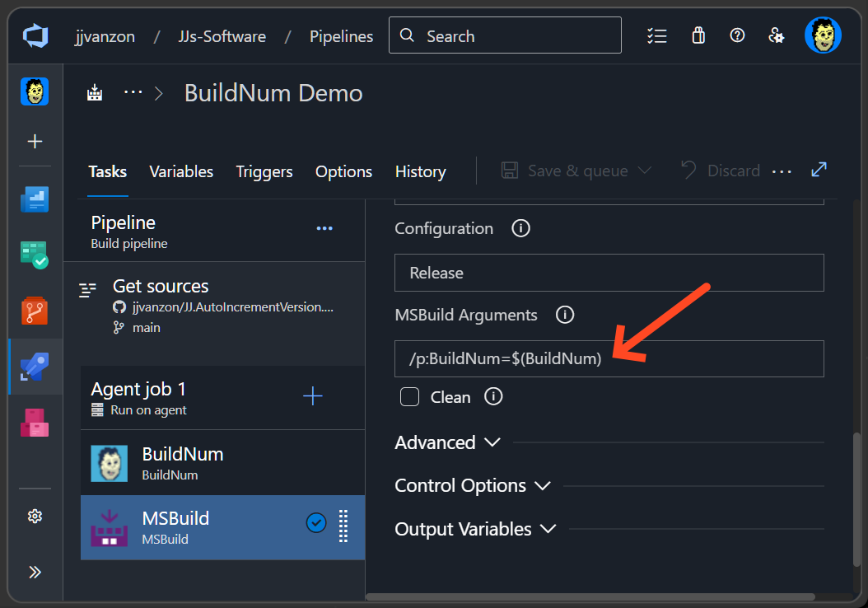The image size is (868, 608).
Task: Open the Overview summary icon in sidebar
Action: pos(35,199)
